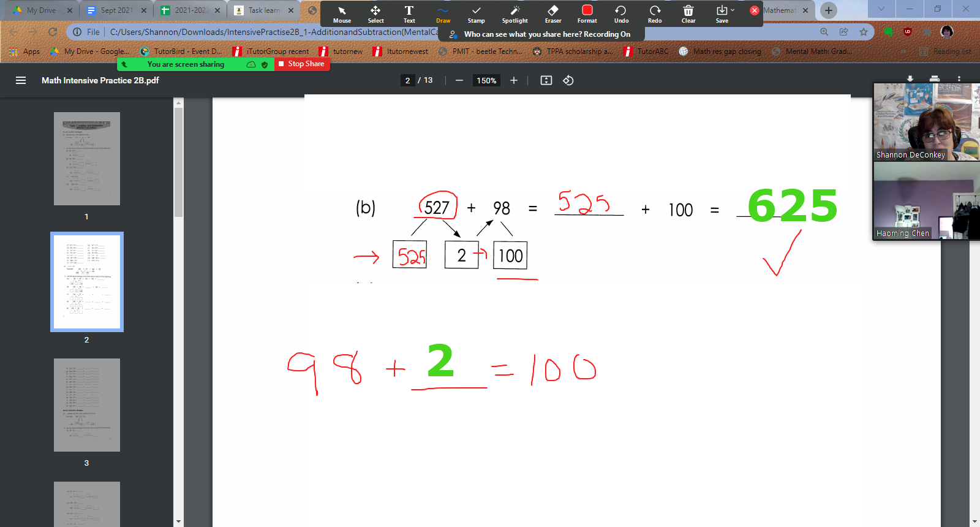Open Mental Math: Grad bookmark

pos(811,51)
